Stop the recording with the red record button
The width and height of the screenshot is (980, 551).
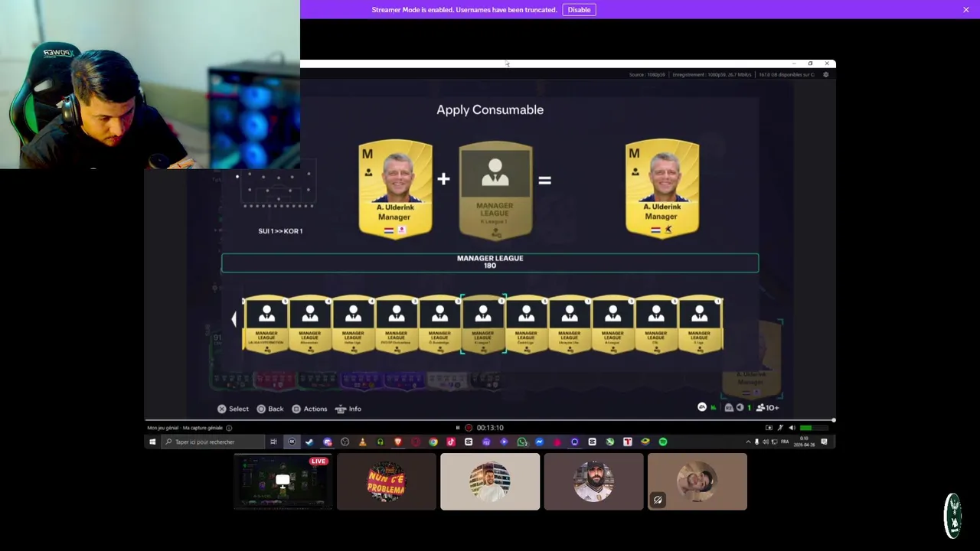coord(469,428)
